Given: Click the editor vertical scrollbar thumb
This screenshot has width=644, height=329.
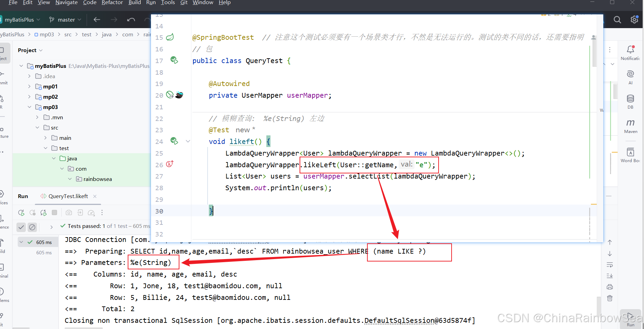Looking at the screenshot, I should tap(594, 51).
